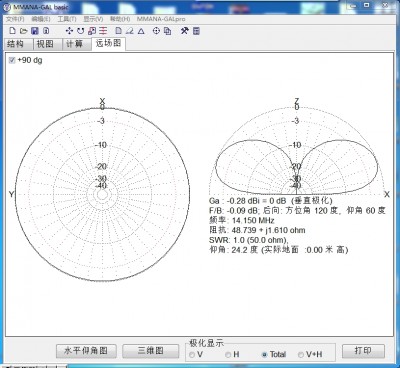400x368 pixels.
Task: Click the red stacked-elements toolbar icon
Action: point(103,31)
